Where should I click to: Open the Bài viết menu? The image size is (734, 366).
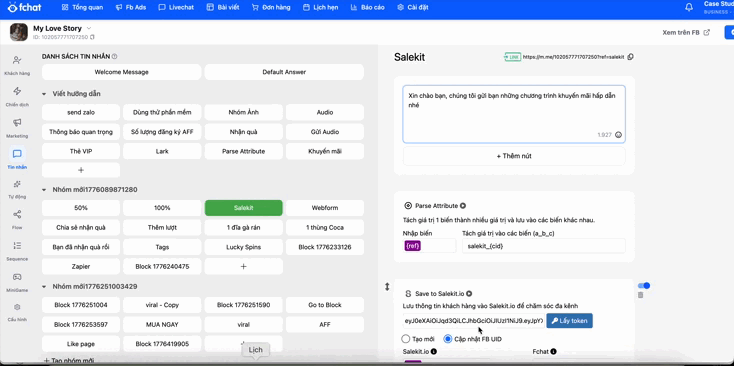223,7
